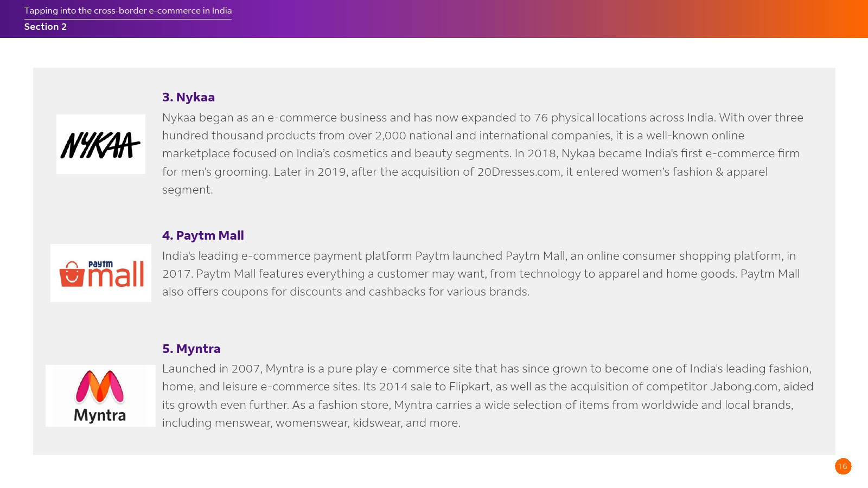Click the orange page number 16 badge
This screenshot has height=488, width=868.
click(x=843, y=466)
